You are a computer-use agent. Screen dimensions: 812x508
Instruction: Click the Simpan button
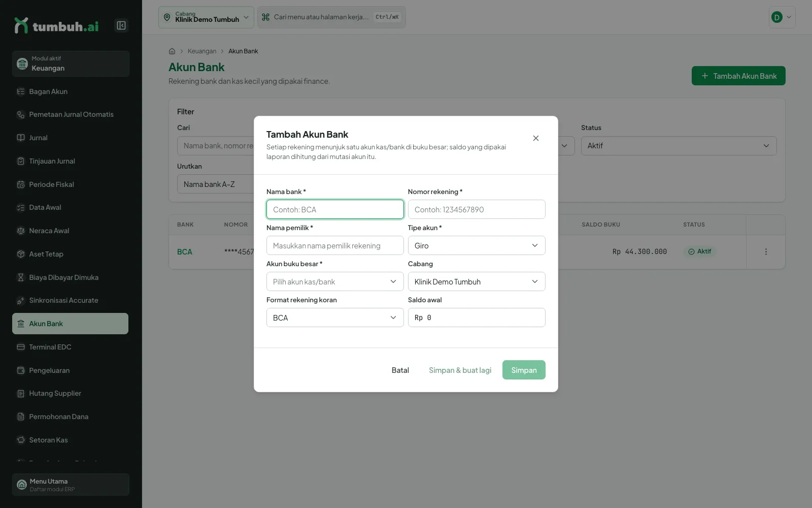point(524,370)
